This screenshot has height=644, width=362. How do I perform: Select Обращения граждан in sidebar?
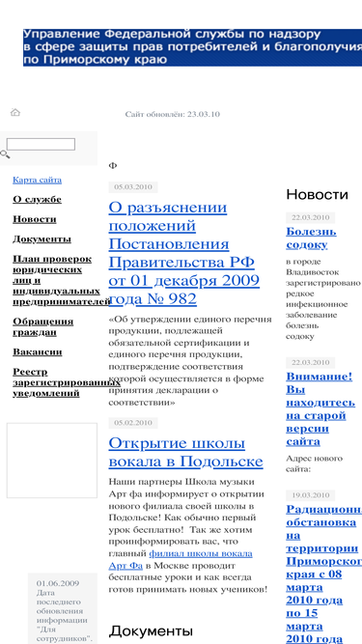coord(43,327)
